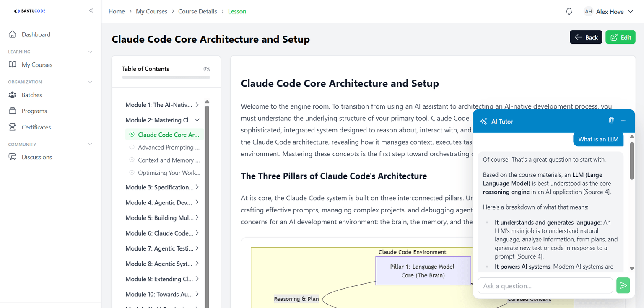Select Claude Code Core Ar... lesson

click(x=164, y=135)
